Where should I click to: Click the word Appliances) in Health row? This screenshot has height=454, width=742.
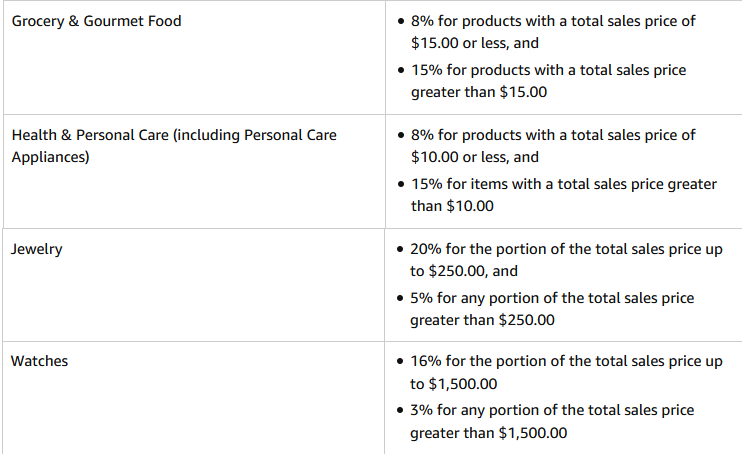tap(50, 157)
